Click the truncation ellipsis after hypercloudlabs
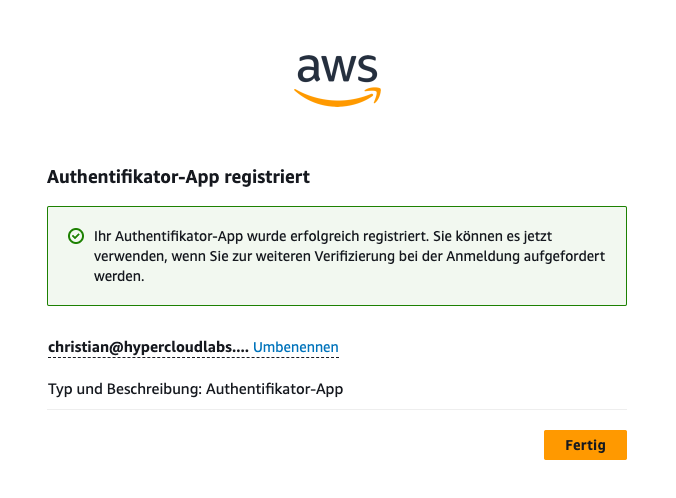The width and height of the screenshot is (676, 498). coord(242,347)
